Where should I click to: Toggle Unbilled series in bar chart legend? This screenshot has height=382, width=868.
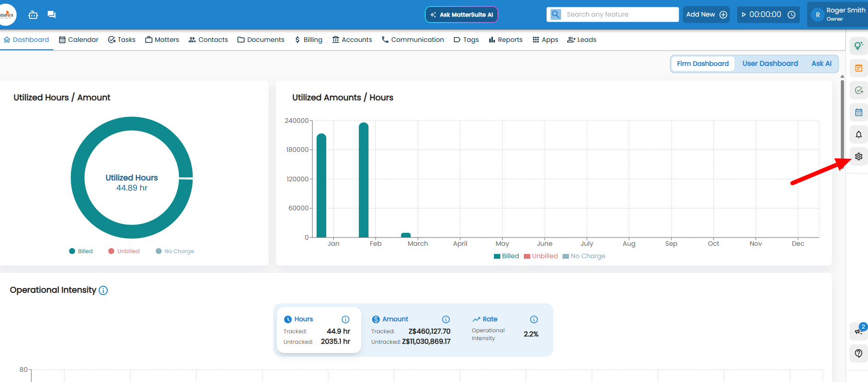click(x=541, y=256)
